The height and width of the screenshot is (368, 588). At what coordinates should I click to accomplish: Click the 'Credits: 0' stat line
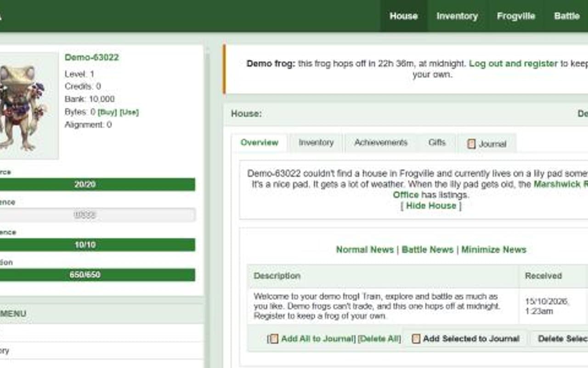click(x=83, y=86)
